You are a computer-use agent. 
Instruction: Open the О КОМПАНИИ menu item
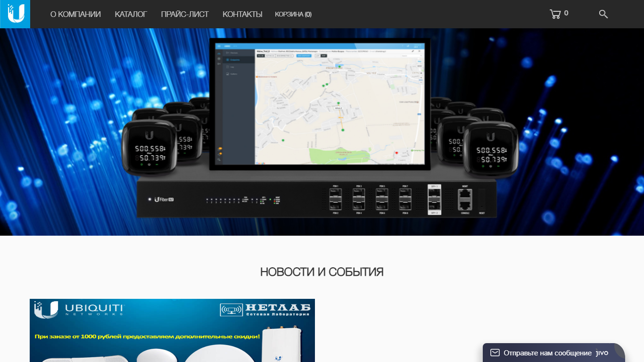[75, 14]
